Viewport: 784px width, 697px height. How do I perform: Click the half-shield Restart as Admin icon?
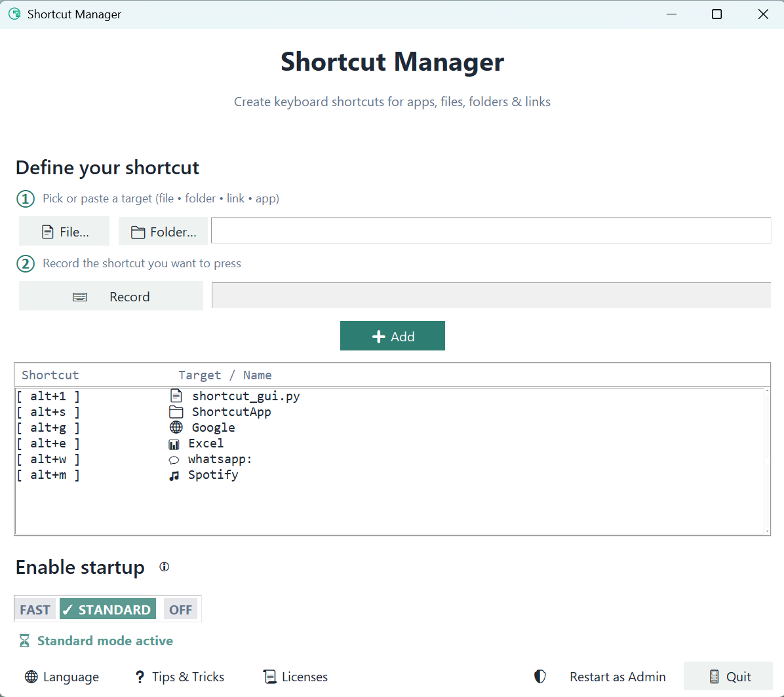pos(540,677)
